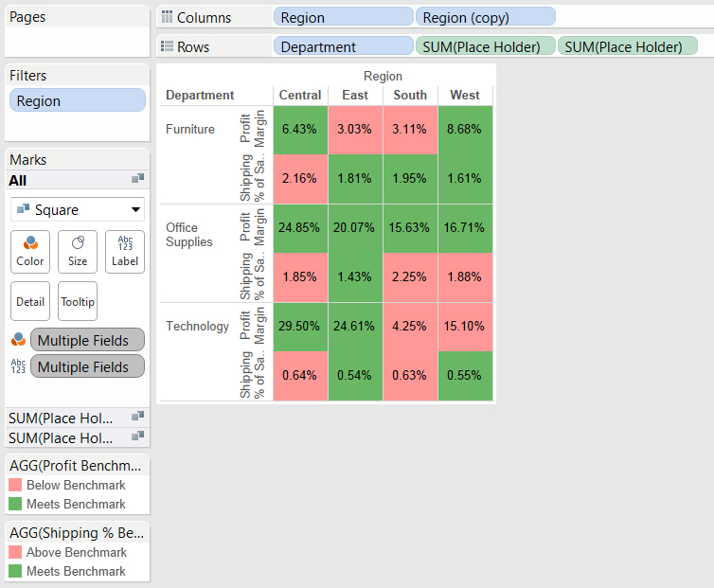
Task: Click the color dots icon beside Multiple Fields
Action: tap(18, 339)
